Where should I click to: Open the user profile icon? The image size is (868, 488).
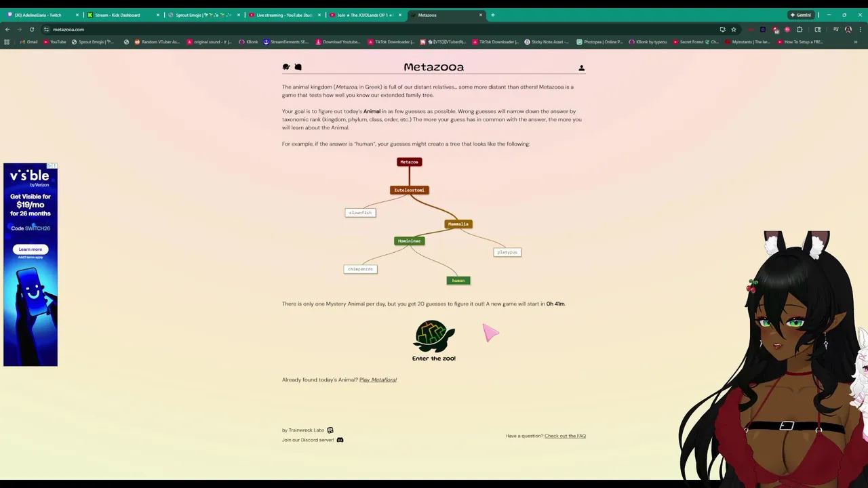[581, 68]
